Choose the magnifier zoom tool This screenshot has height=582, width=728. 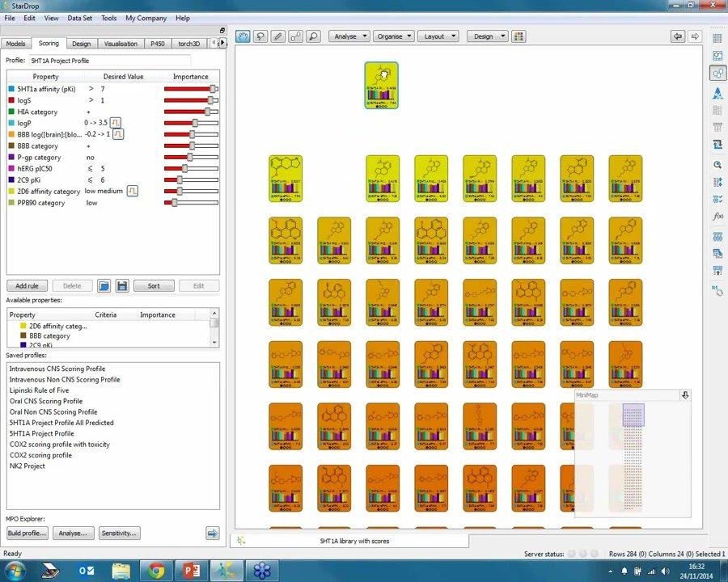314,36
